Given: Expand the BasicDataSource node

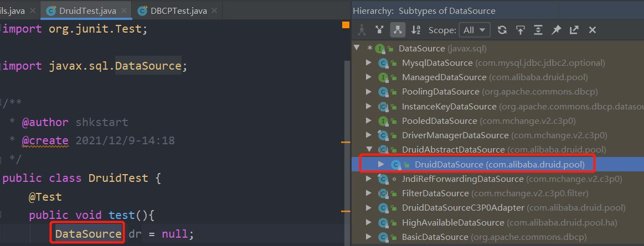Looking at the screenshot, I should 368,237.
